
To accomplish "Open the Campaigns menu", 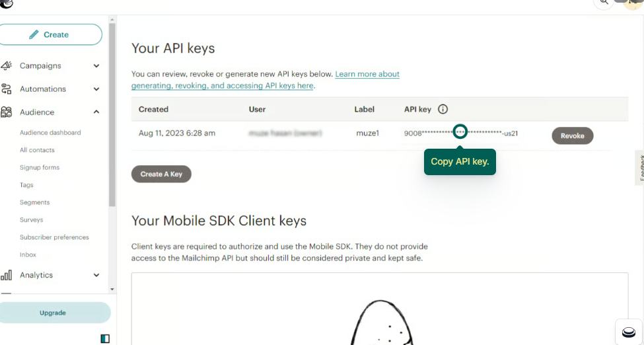I will coord(40,66).
